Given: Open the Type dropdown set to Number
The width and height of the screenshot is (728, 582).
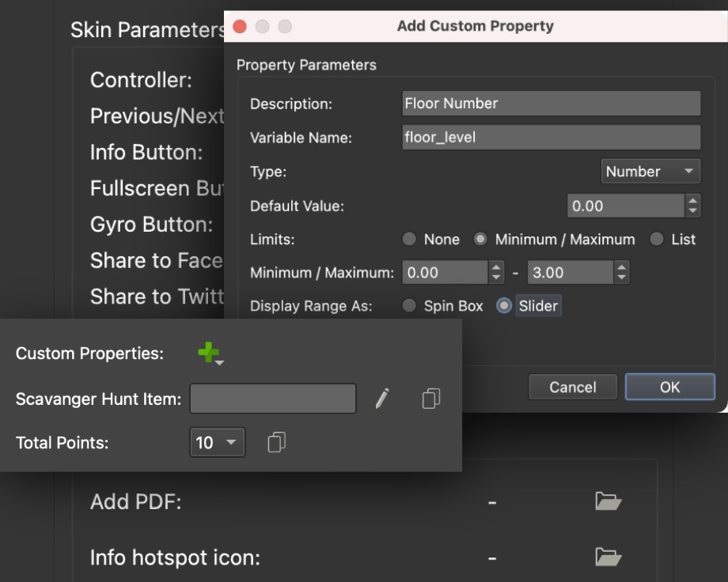Looking at the screenshot, I should pyautogui.click(x=650, y=172).
